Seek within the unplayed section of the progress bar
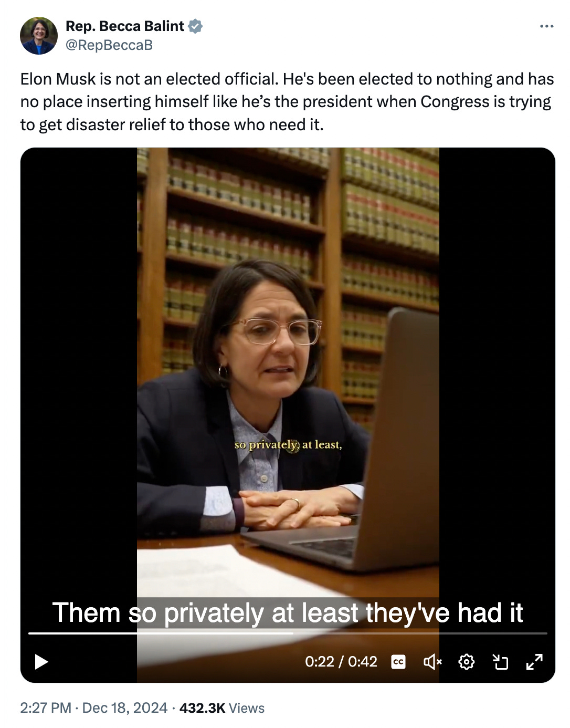570x728 pixels. (x=420, y=633)
